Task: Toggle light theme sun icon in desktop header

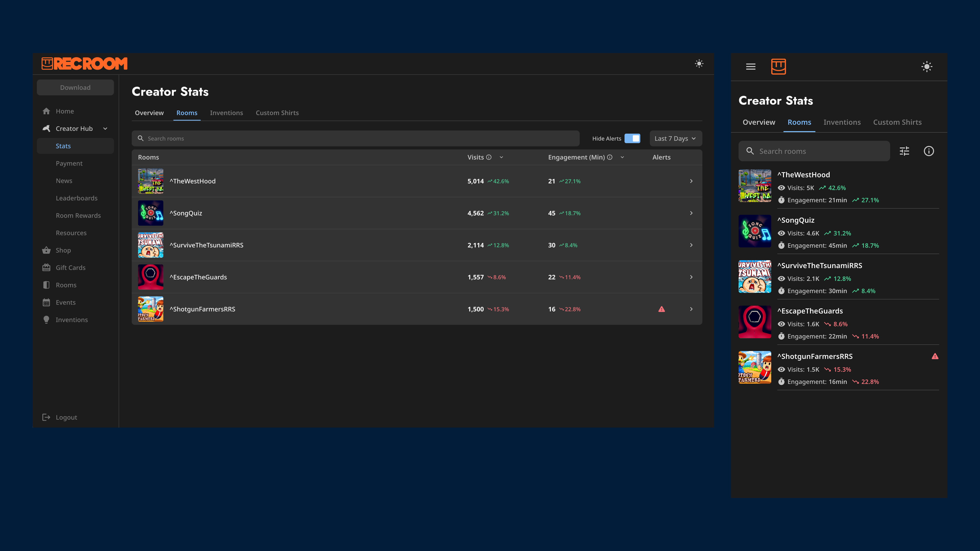Action: (x=699, y=64)
